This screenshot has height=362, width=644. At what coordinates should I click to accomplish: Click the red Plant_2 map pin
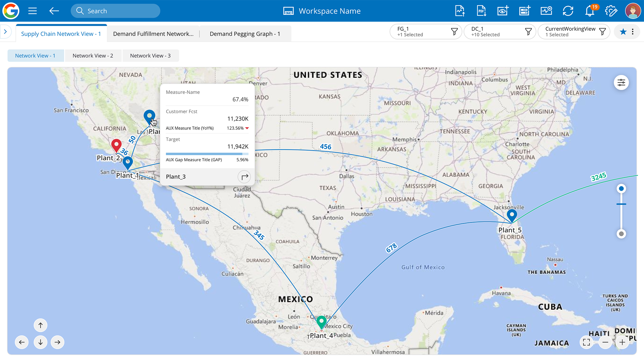(x=116, y=146)
